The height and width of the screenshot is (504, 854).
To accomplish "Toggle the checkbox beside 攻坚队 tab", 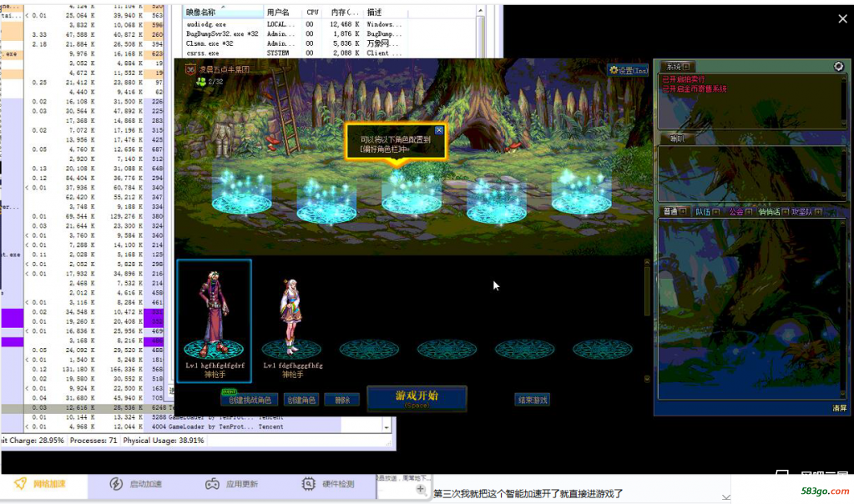I will point(818,212).
